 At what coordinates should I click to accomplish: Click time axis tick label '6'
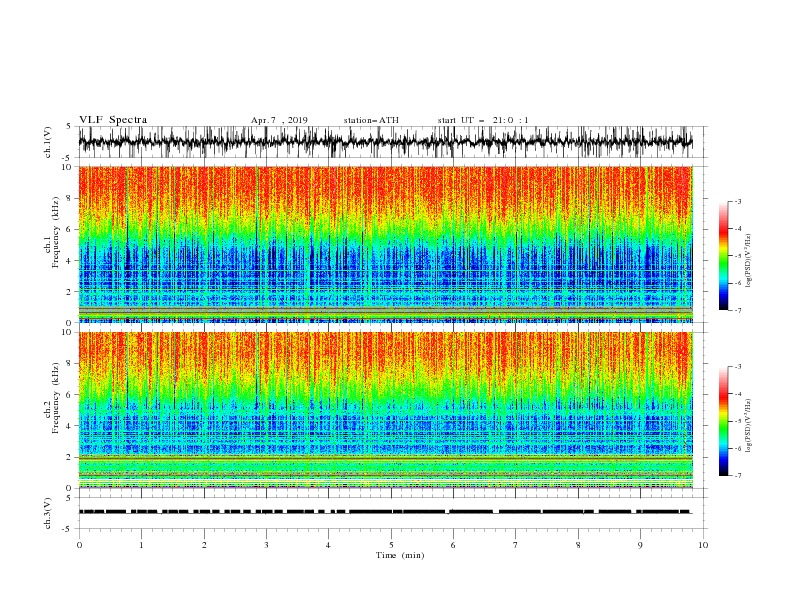coord(453,545)
